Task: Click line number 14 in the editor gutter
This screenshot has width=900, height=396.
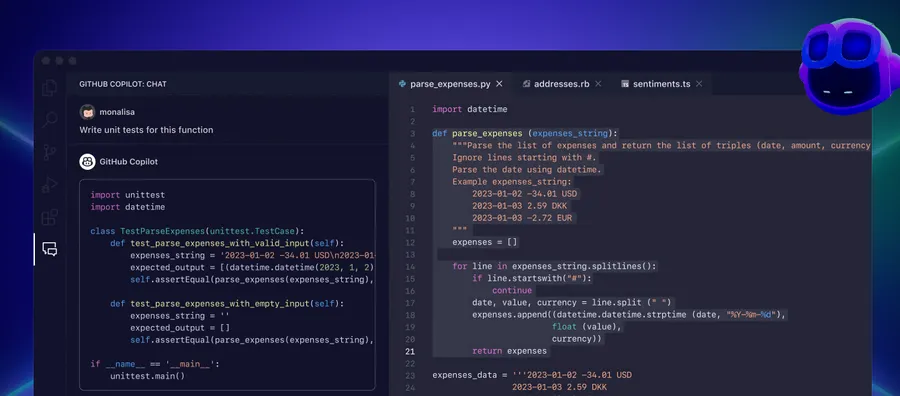Action: click(410, 266)
